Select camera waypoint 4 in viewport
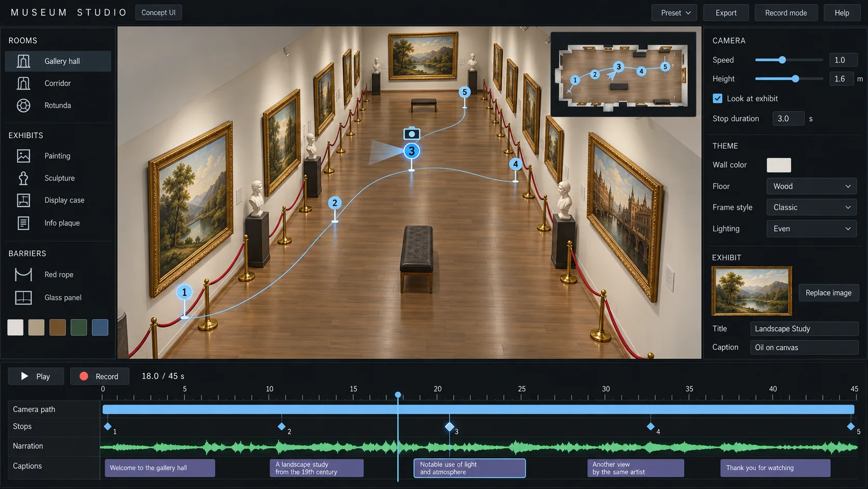The height and width of the screenshot is (489, 868). pos(516,164)
